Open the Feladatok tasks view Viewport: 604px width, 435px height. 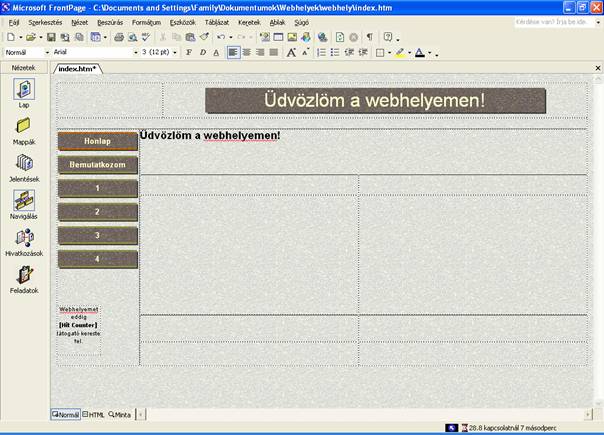[x=24, y=275]
